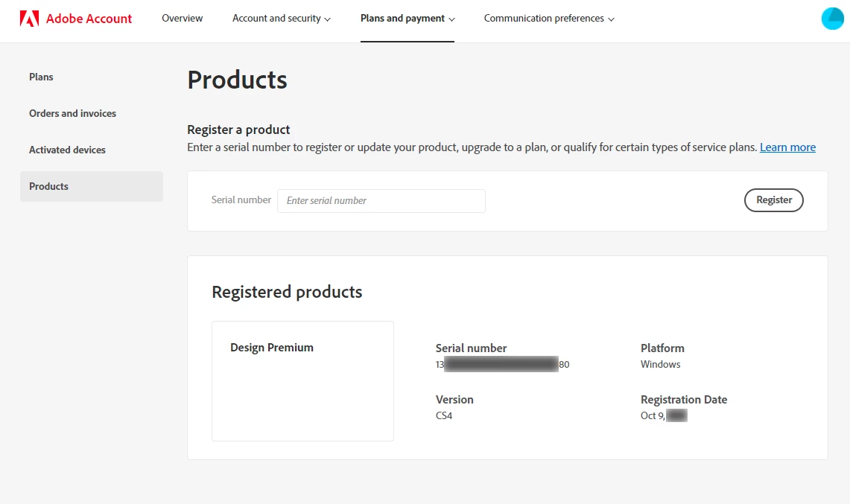
Task: Click the Windows platform value
Action: click(x=660, y=364)
